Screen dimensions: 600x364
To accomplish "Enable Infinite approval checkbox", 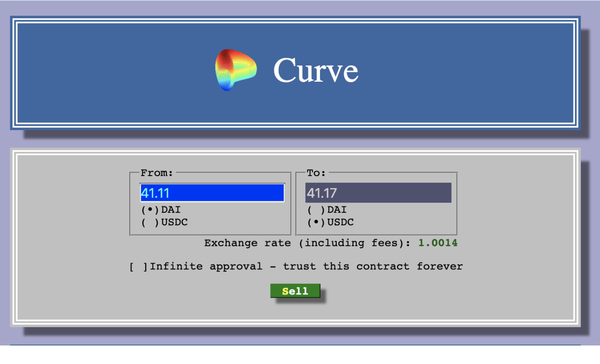I will click(138, 267).
